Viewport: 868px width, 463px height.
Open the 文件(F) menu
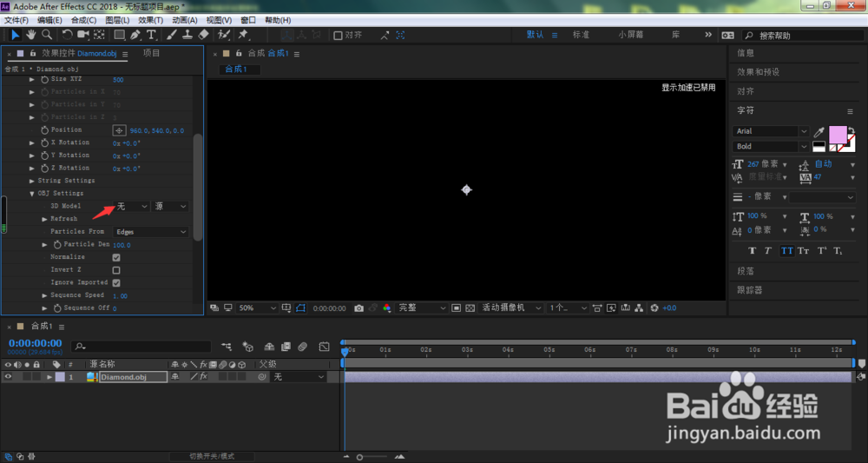pos(16,20)
